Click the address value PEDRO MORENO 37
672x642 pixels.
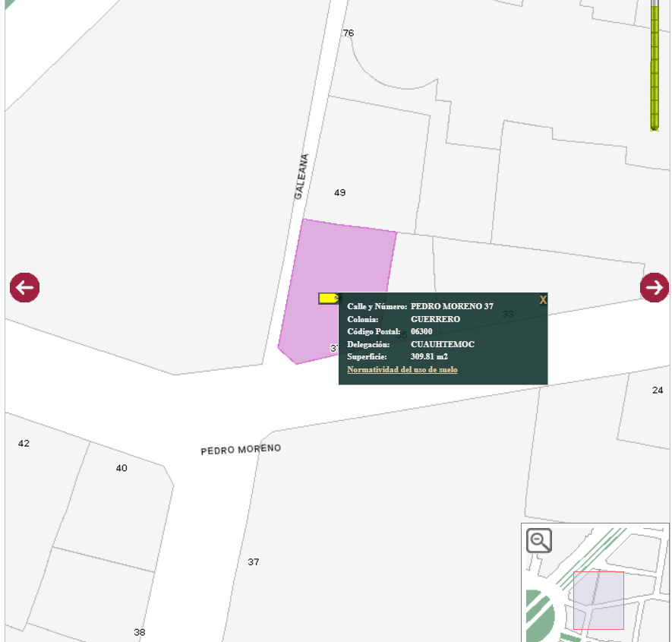(x=452, y=306)
